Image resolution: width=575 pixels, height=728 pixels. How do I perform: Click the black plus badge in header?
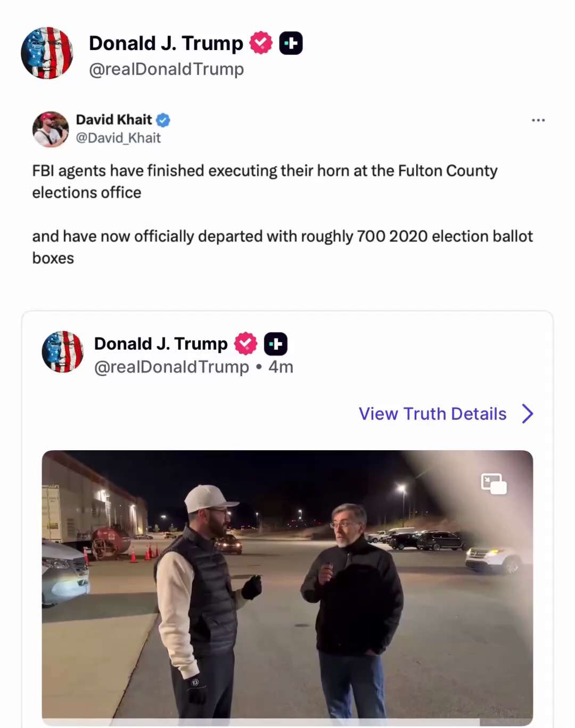(x=291, y=43)
